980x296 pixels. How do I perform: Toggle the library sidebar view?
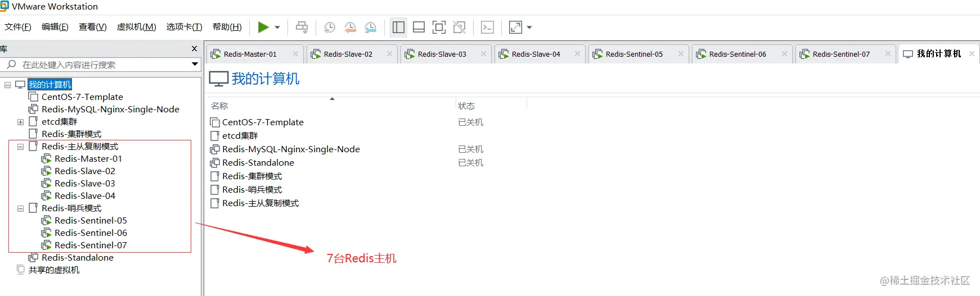tap(398, 27)
